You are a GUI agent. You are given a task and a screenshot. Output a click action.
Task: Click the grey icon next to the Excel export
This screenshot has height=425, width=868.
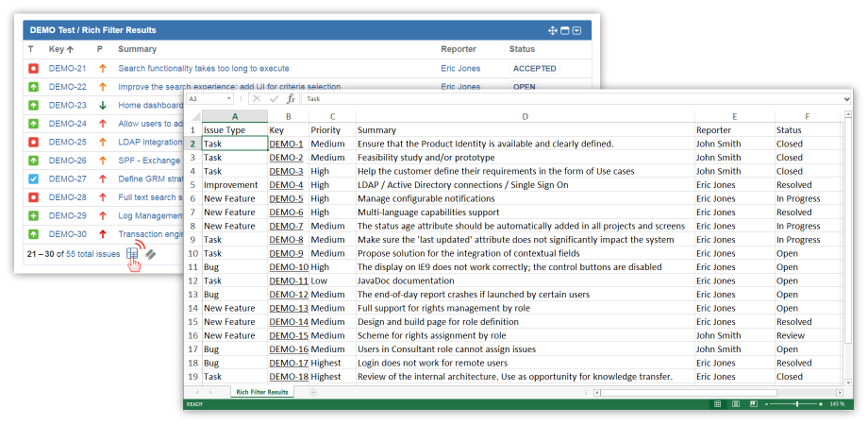point(150,253)
